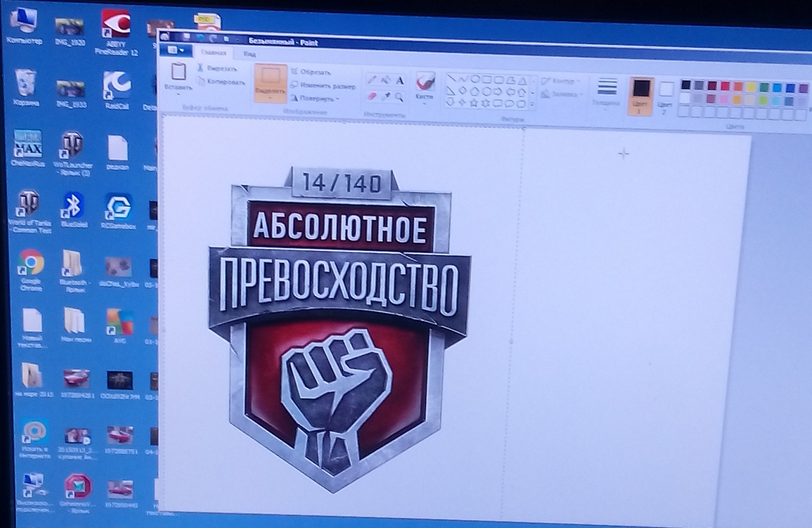
Task: Pick the right arrow shape
Action: [498, 92]
